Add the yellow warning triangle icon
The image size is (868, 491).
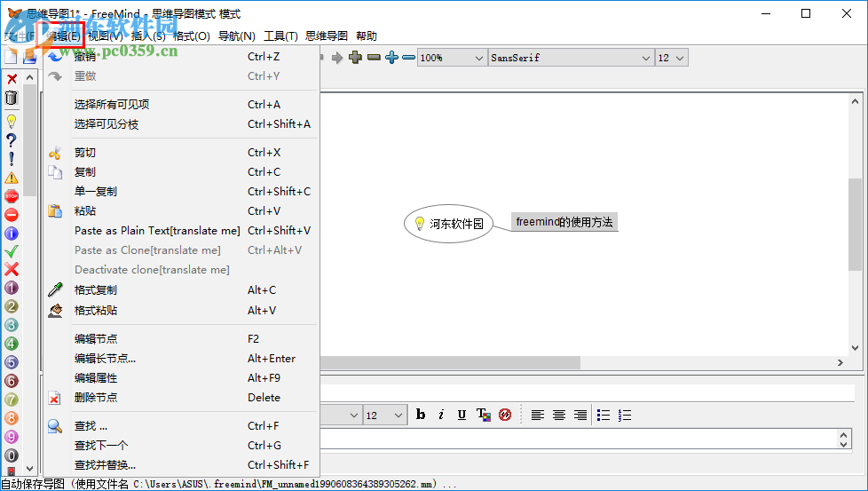tap(12, 178)
